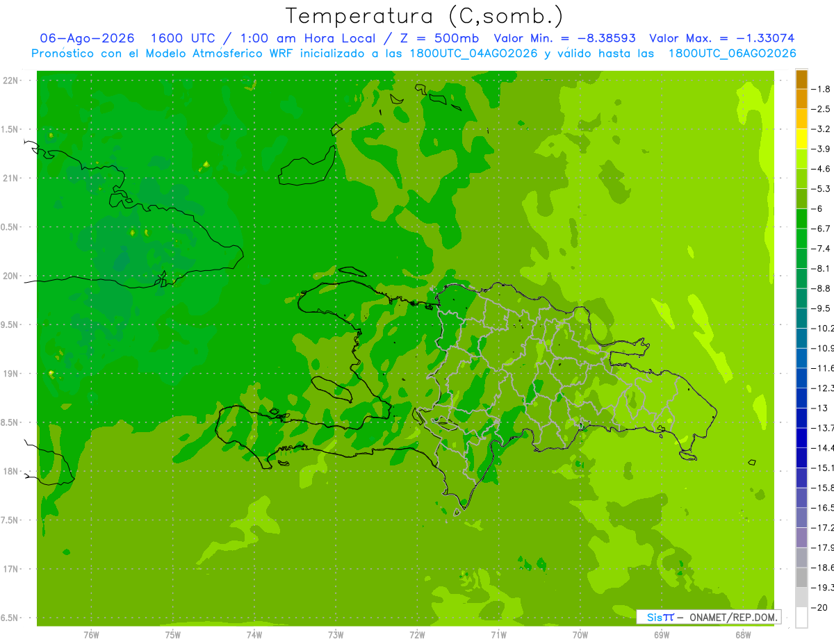This screenshot has width=834, height=644.
Task: Click the "-8.1" colorbar value
Action: (822, 268)
